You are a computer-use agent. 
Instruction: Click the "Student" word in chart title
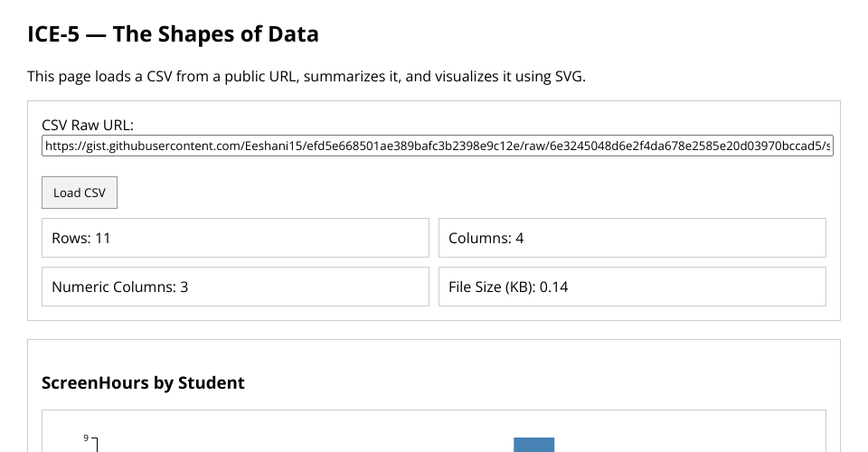pos(213,382)
